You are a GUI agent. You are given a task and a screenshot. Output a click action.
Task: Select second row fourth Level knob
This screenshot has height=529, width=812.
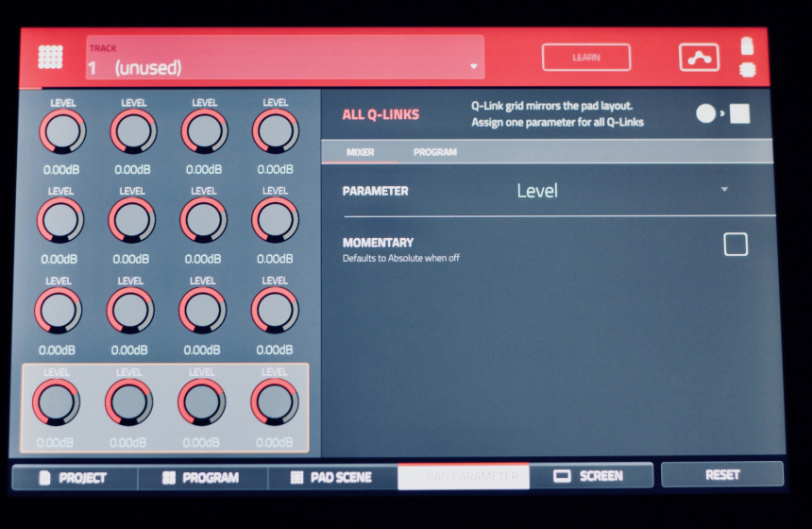point(275,220)
